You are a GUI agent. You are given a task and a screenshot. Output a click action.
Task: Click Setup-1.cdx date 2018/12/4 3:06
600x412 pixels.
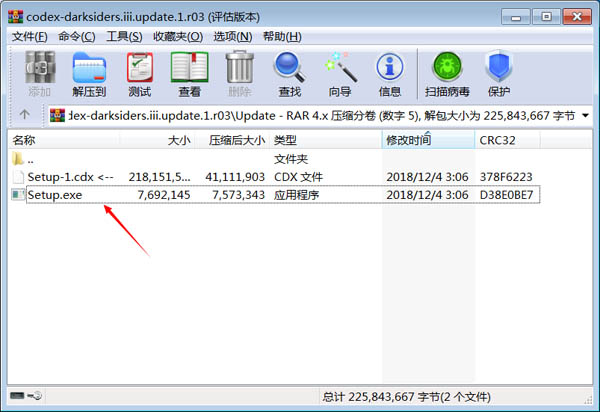coord(427,177)
